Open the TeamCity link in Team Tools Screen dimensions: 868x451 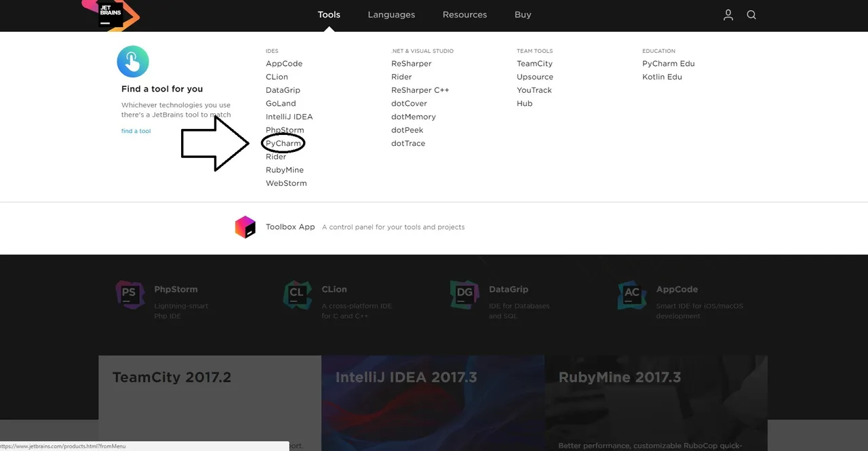[x=534, y=64]
